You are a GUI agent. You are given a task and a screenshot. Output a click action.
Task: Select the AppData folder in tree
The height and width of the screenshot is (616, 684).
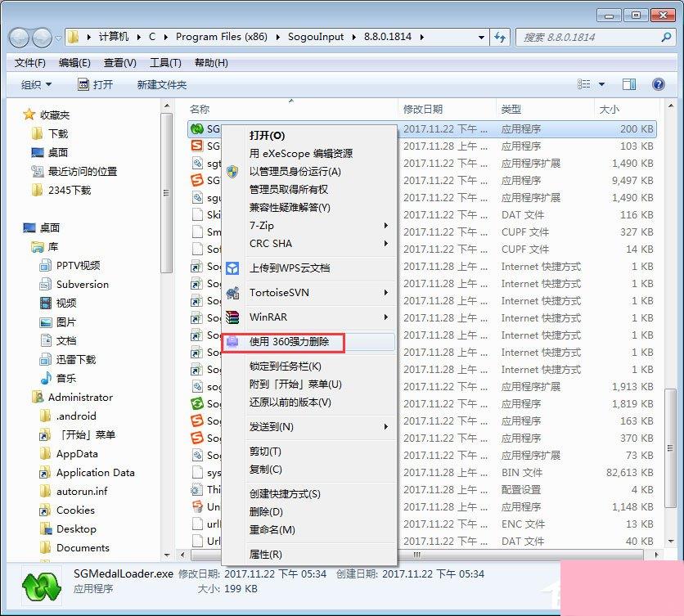point(77,454)
